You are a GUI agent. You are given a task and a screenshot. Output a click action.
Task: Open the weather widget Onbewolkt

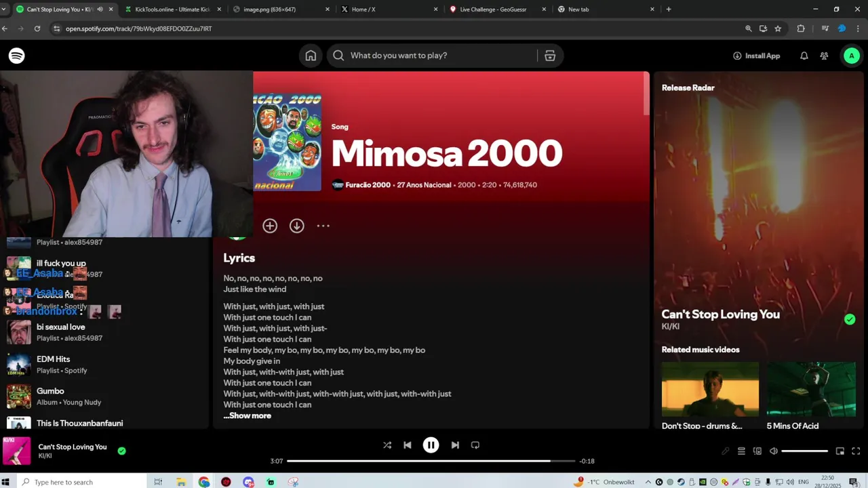click(x=604, y=482)
